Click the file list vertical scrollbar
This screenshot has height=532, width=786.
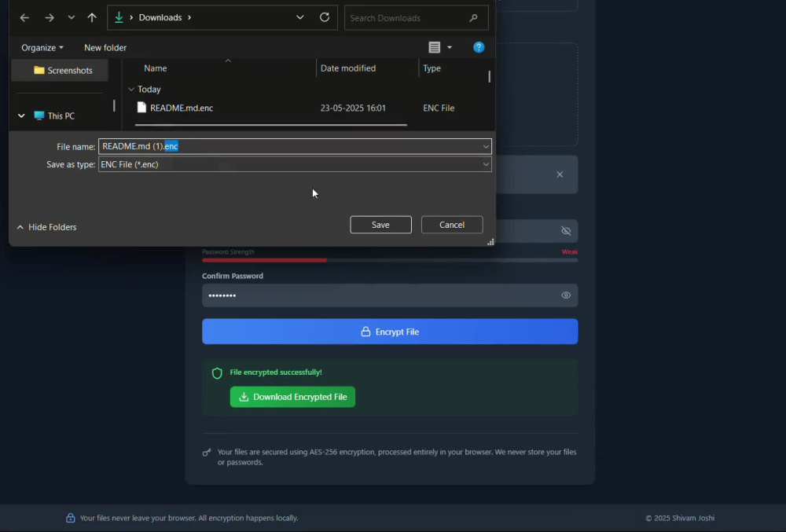(489, 77)
